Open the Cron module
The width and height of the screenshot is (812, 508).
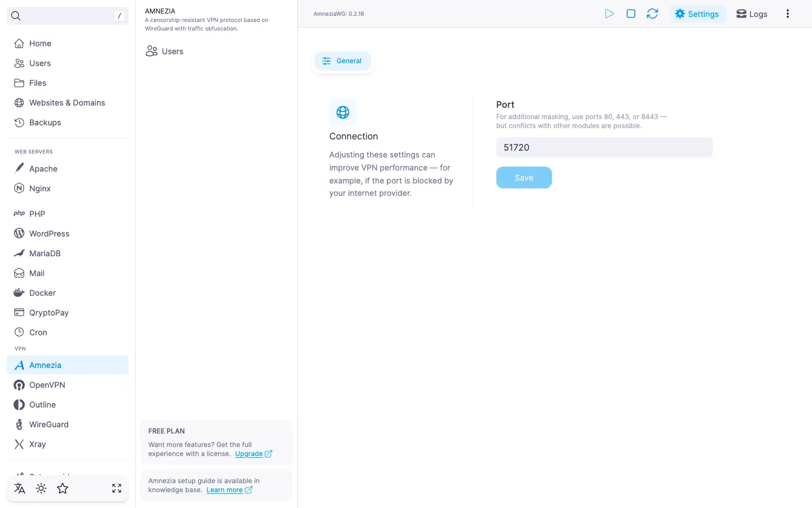[68, 332]
